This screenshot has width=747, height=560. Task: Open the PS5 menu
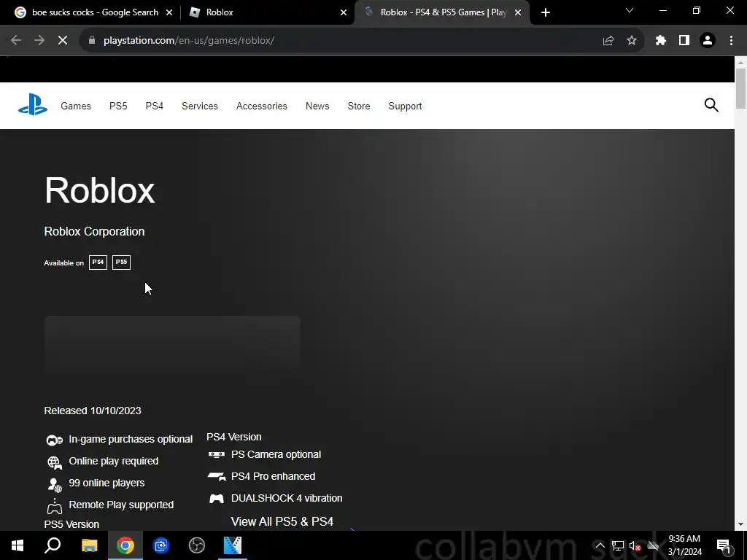point(118,106)
